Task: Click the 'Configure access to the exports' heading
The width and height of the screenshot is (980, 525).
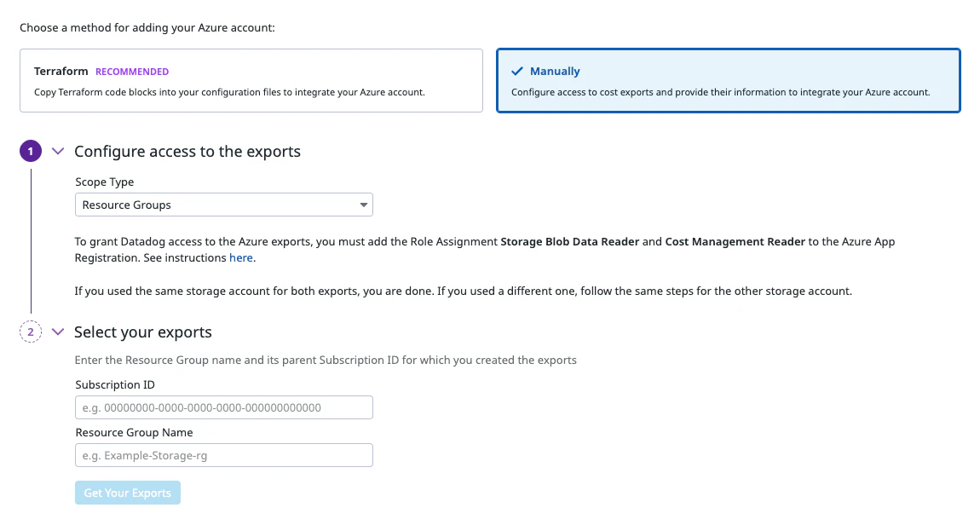Action: click(x=187, y=152)
